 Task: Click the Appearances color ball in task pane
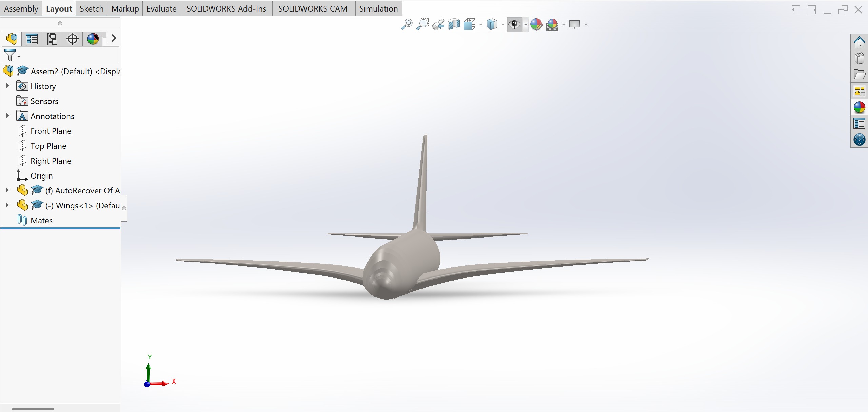click(859, 107)
